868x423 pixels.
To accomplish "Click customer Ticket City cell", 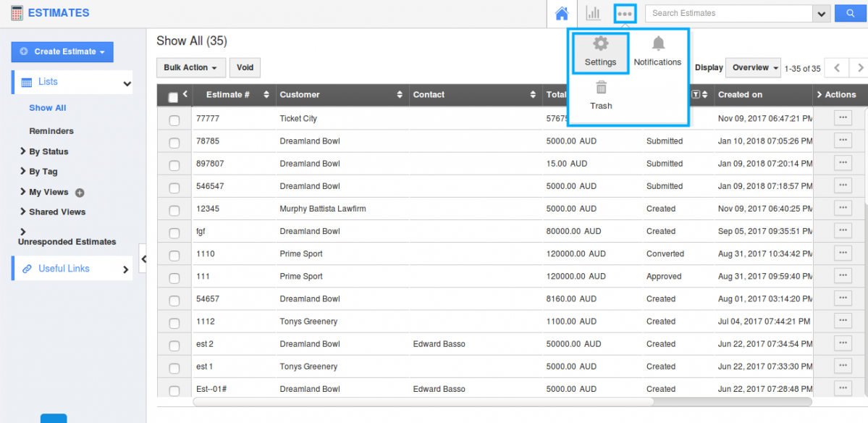I will tap(298, 119).
